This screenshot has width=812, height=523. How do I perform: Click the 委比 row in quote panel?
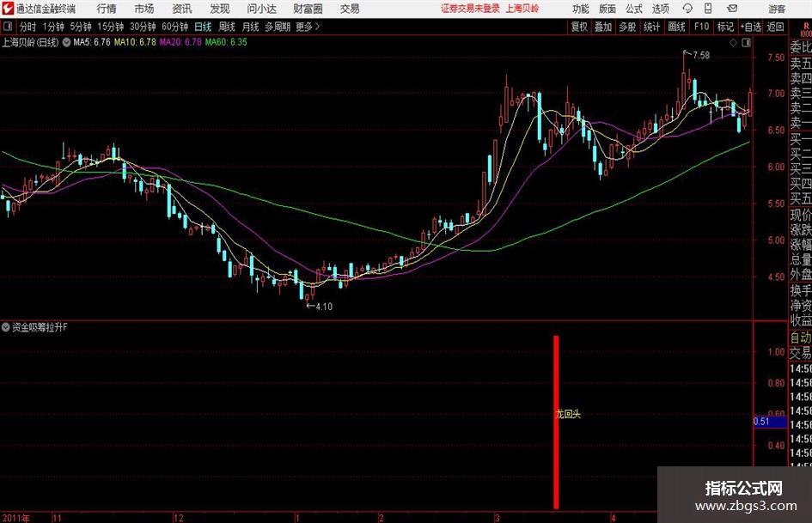pyautogui.click(x=801, y=47)
